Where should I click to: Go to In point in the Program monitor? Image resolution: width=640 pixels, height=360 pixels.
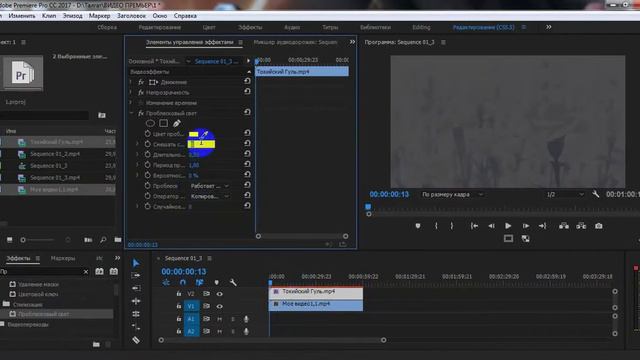474,226
